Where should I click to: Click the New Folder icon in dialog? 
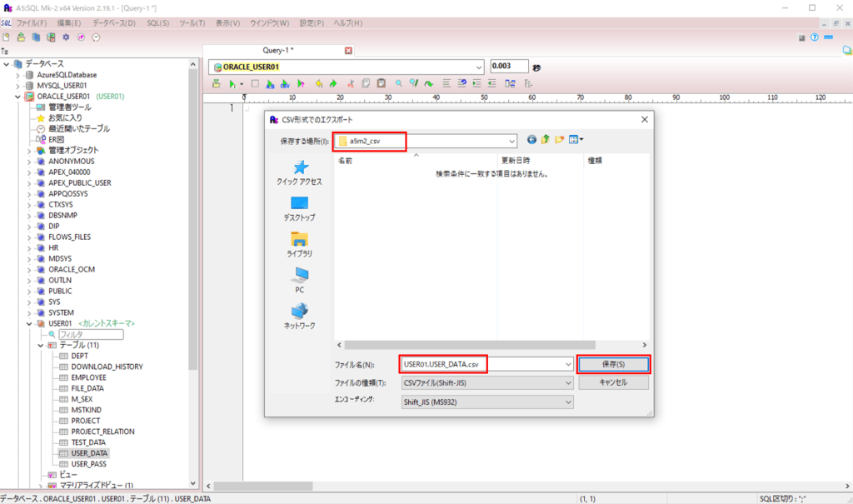pyautogui.click(x=559, y=139)
